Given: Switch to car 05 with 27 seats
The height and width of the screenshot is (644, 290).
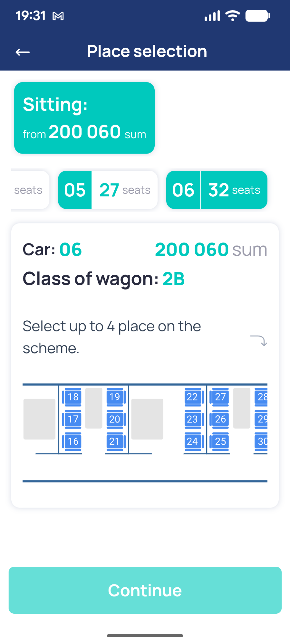Looking at the screenshot, I should pos(108,190).
